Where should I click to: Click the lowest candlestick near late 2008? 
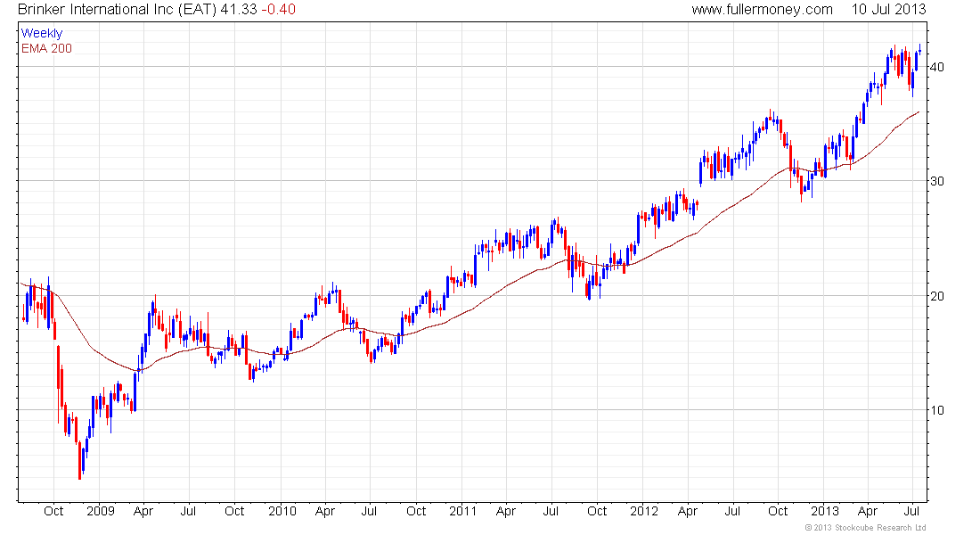80,461
